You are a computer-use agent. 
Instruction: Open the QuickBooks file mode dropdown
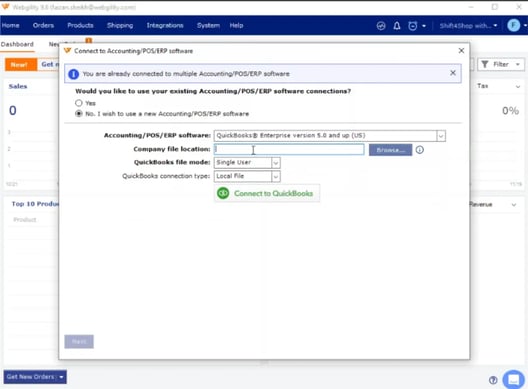(x=276, y=163)
